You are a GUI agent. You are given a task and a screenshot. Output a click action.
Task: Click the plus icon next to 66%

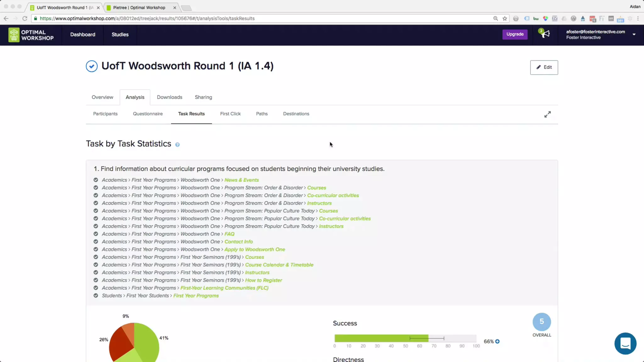497,341
